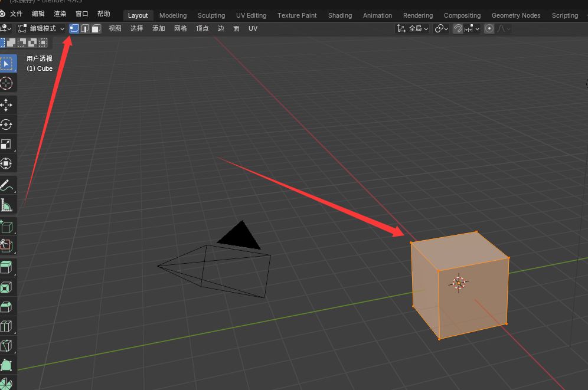Toggle proportional editing
The height and width of the screenshot is (390, 588).
489,28
